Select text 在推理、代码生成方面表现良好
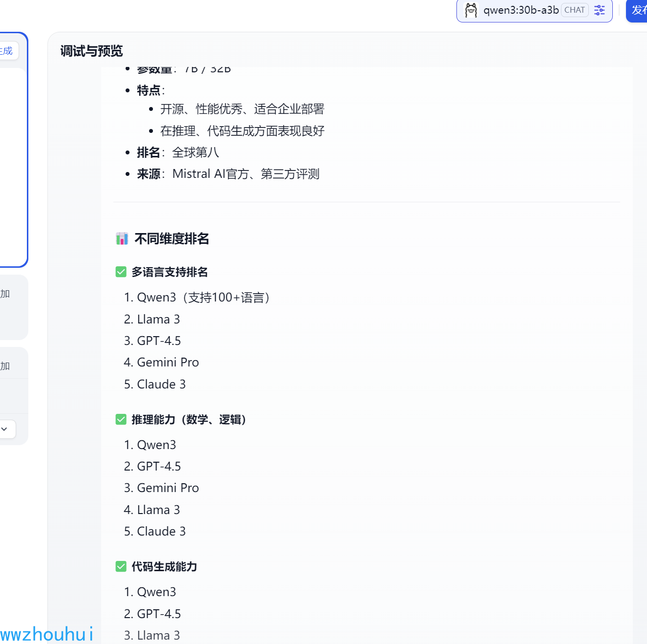This screenshot has width=647, height=644. pyautogui.click(x=242, y=131)
